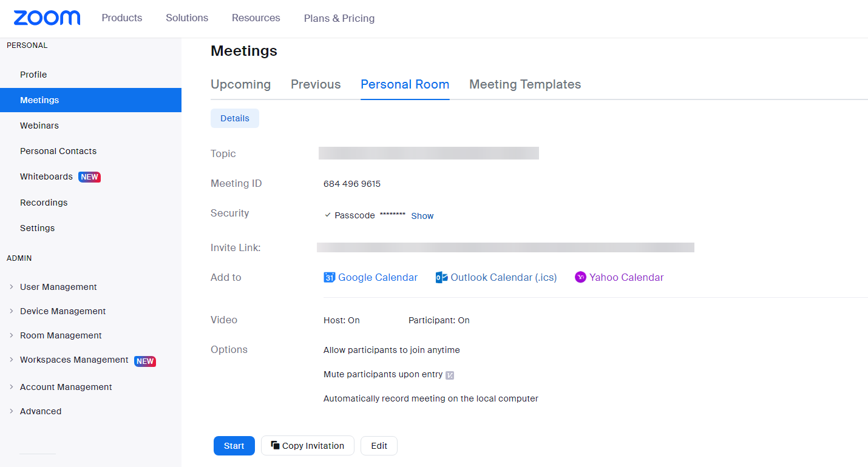This screenshot has width=868, height=467.
Task: Click 'Allow participants to join anytime' text
Action: pos(392,350)
